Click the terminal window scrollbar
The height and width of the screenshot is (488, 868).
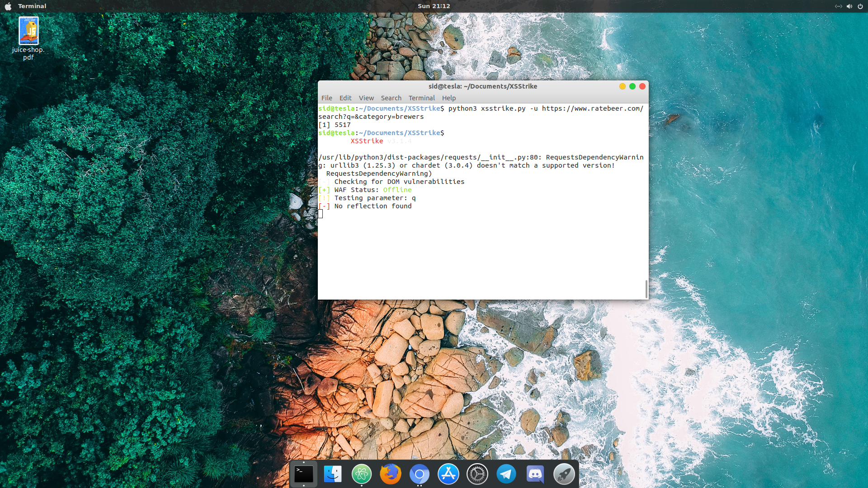(646, 289)
